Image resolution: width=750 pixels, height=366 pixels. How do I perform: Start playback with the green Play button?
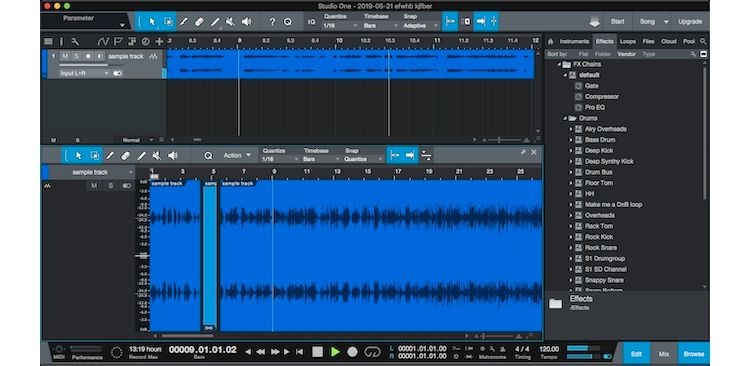335,352
